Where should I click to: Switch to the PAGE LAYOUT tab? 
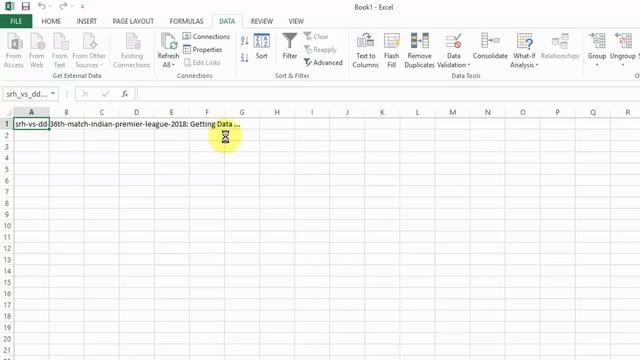[133, 21]
